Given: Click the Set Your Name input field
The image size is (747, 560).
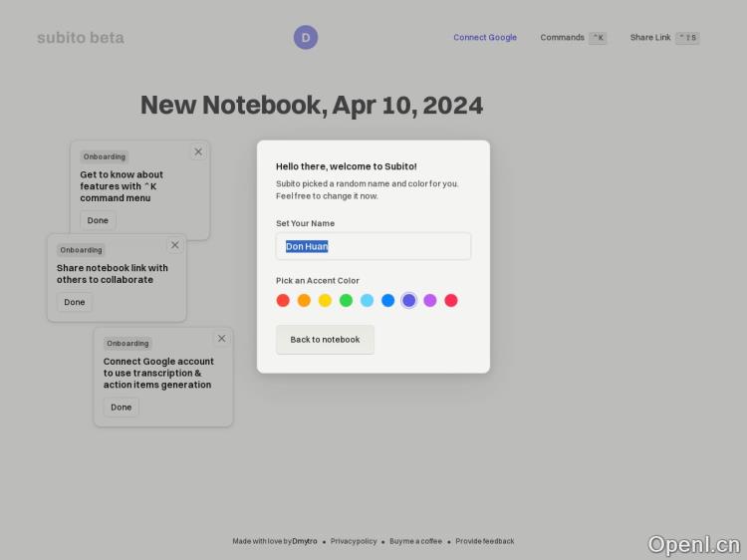Looking at the screenshot, I should point(373,246).
